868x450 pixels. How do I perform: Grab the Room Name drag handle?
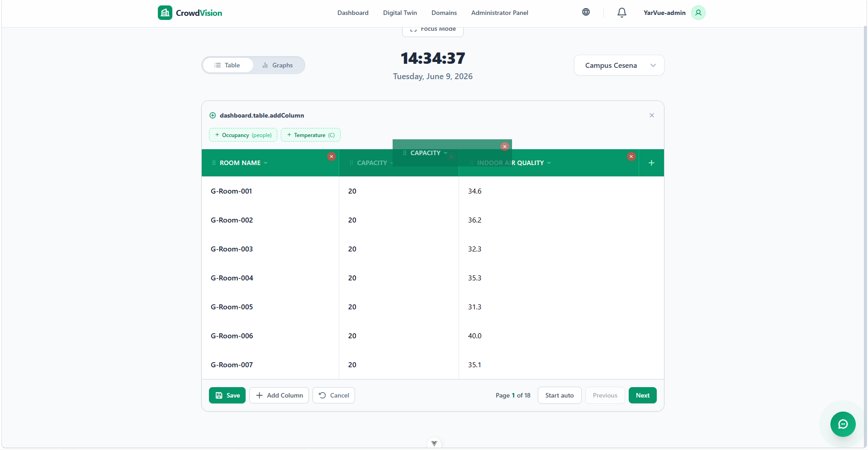[x=214, y=163]
